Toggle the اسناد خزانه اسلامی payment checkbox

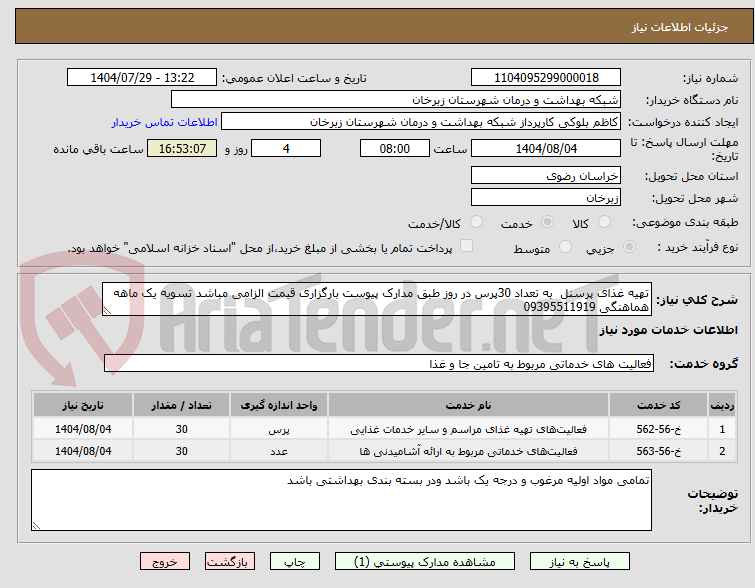[x=466, y=246]
